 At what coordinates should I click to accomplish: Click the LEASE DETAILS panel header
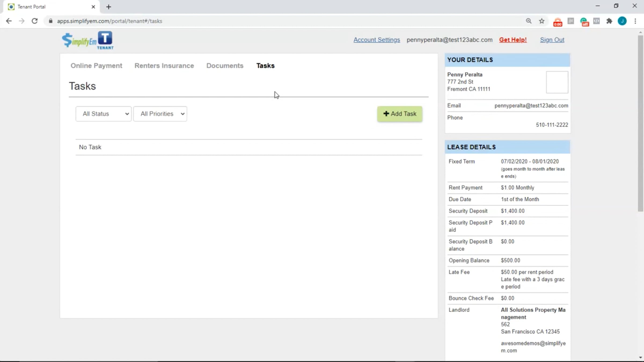tap(507, 147)
